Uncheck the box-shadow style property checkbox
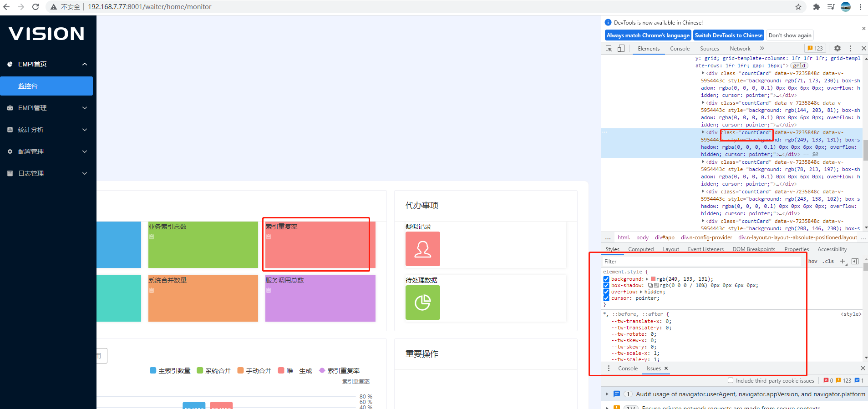 click(x=606, y=286)
